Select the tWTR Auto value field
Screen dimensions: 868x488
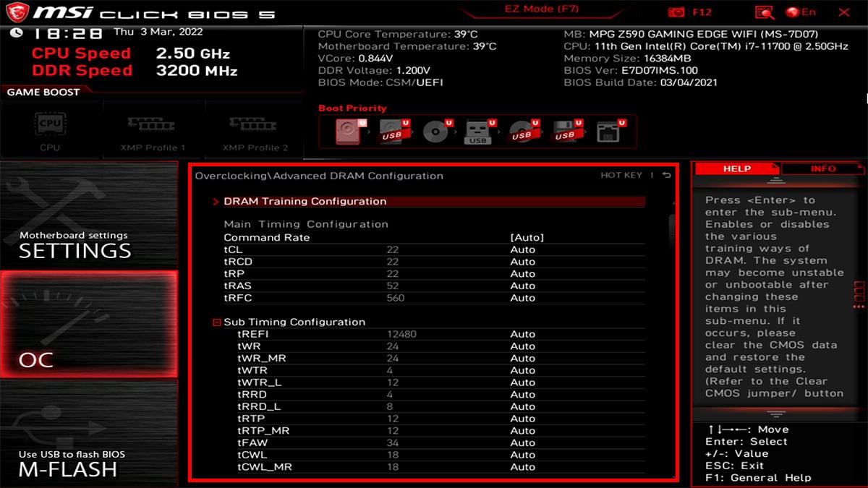coord(523,371)
